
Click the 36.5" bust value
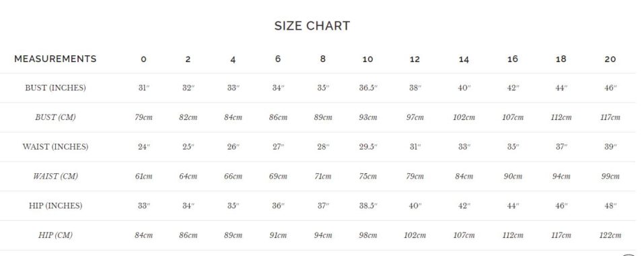(x=368, y=88)
